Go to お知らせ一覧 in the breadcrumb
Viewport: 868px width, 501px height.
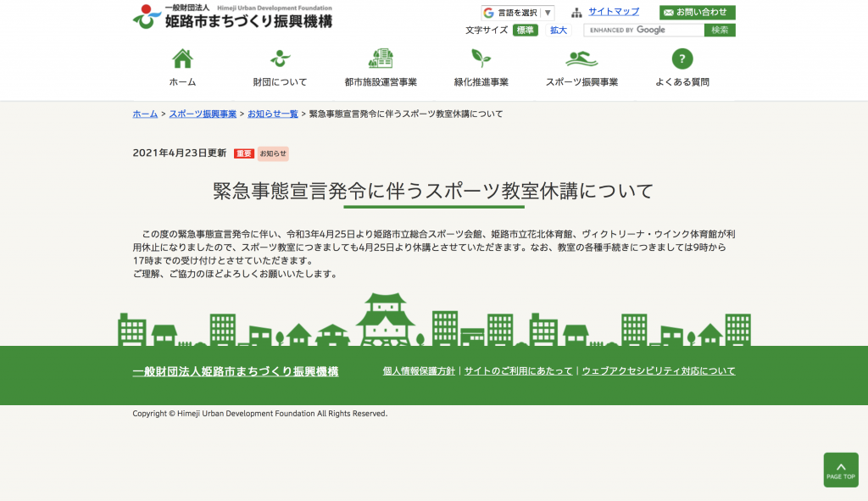tap(272, 114)
